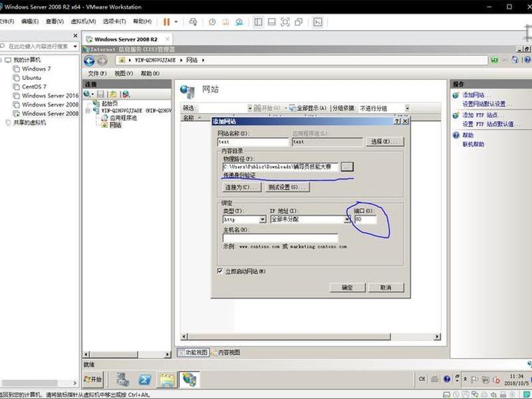
Task: Click the 开始 Start button in the guest taskbar
Action: click(x=93, y=379)
